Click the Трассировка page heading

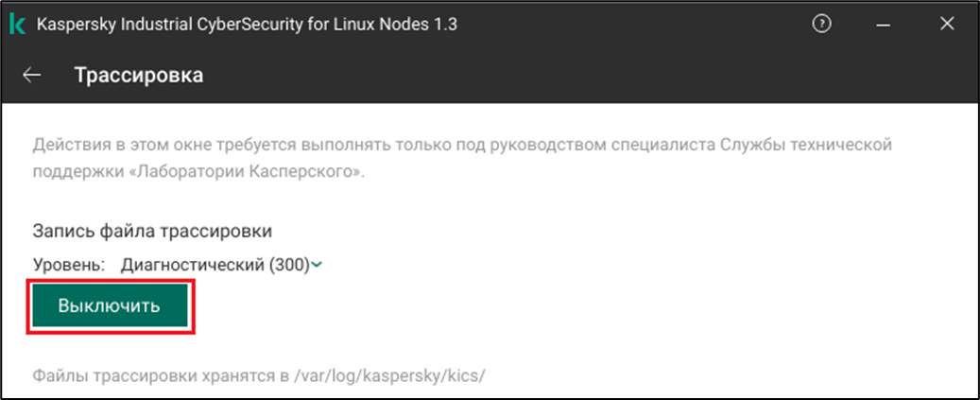pyautogui.click(x=139, y=76)
